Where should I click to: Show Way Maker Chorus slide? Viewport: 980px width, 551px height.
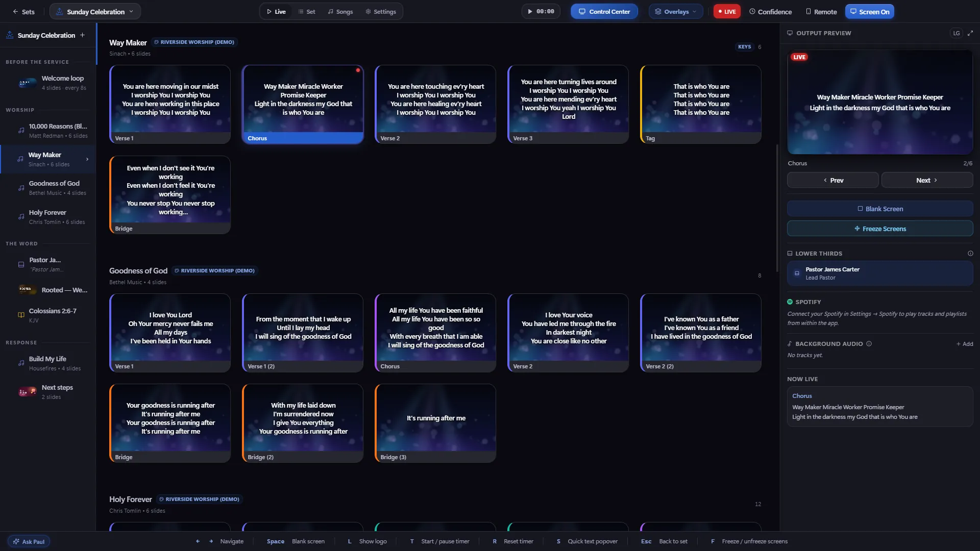(x=303, y=104)
